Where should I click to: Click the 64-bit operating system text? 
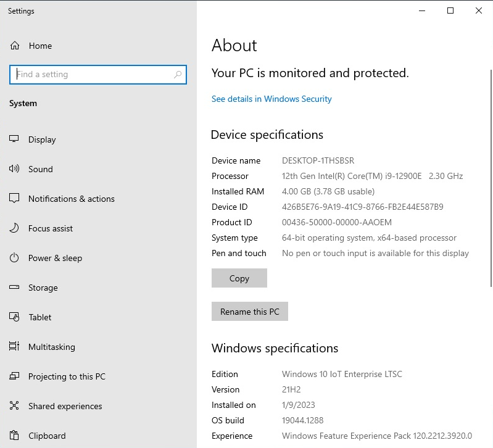tap(369, 238)
